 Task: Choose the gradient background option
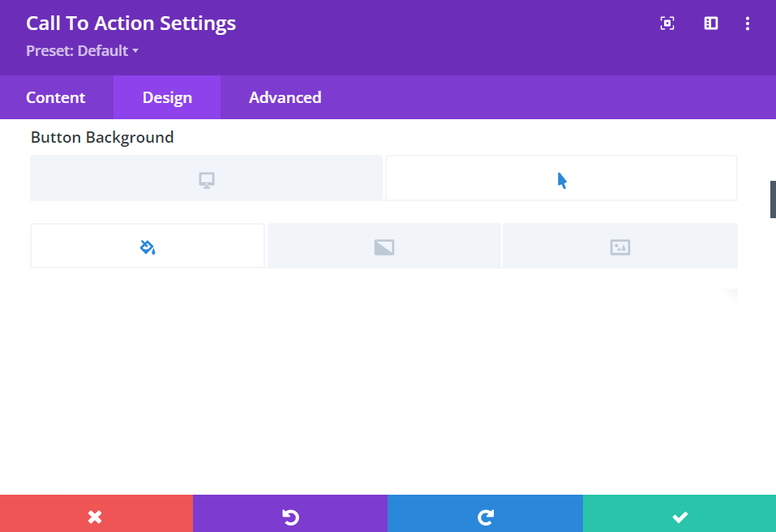(x=384, y=246)
